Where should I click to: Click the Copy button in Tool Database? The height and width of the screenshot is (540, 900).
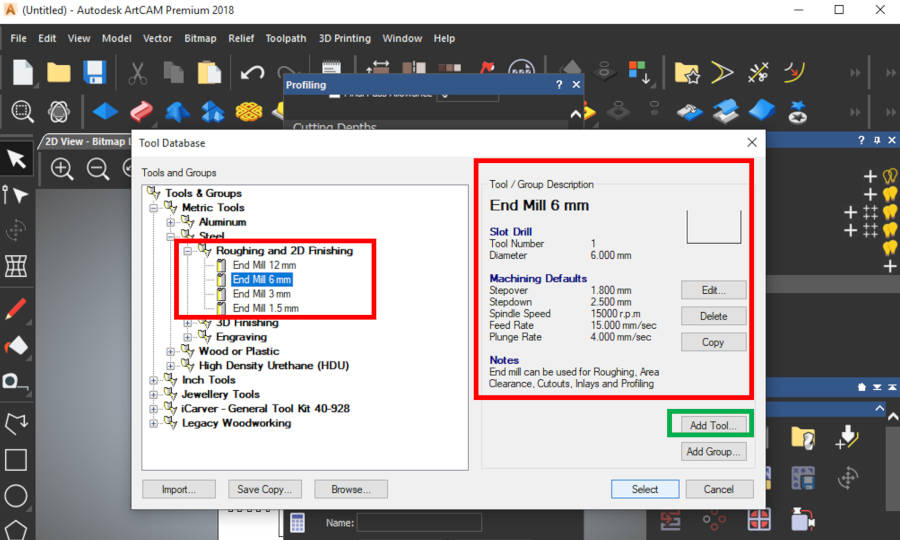(x=713, y=342)
